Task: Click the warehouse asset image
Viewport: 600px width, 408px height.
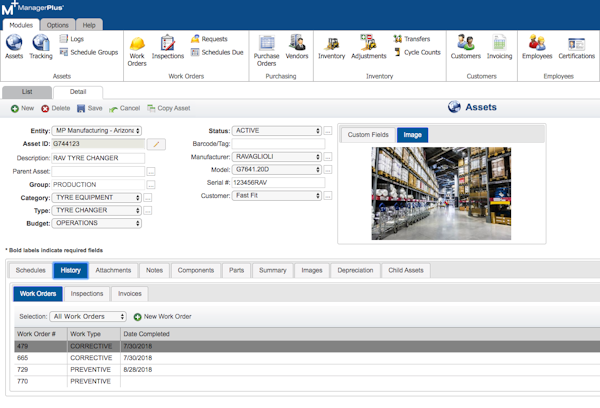Action: click(x=440, y=192)
